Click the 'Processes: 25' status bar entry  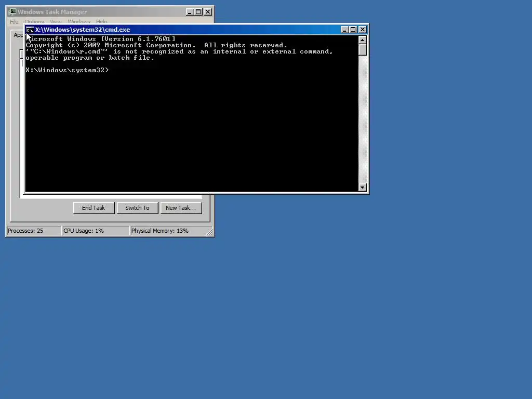[34, 231]
